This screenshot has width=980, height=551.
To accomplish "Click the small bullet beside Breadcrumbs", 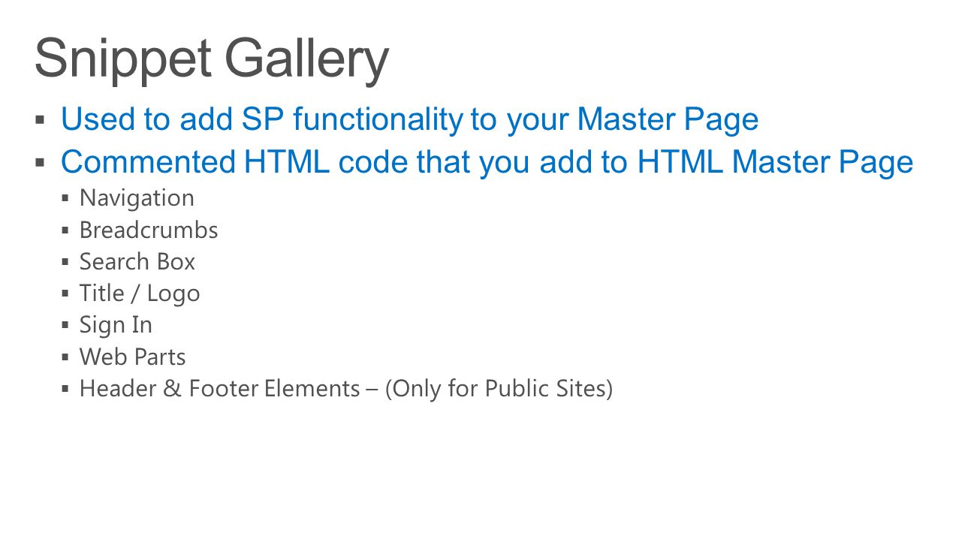I will 65,230.
